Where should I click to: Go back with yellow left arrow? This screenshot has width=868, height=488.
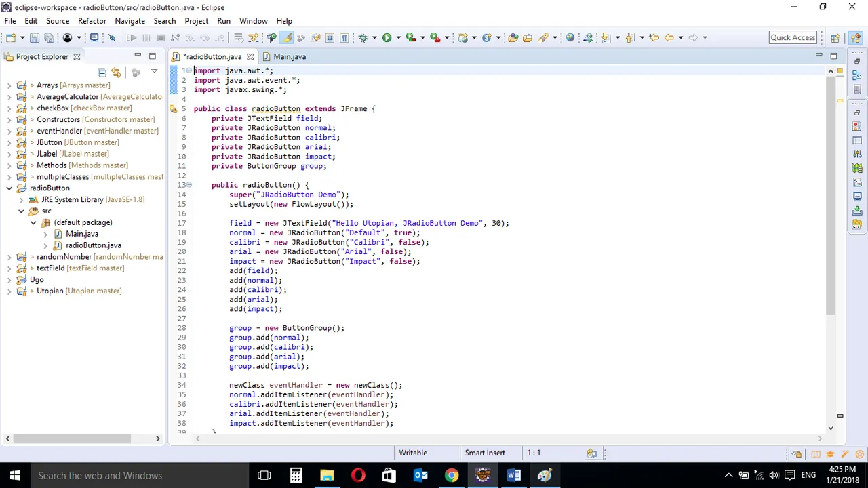(x=669, y=37)
